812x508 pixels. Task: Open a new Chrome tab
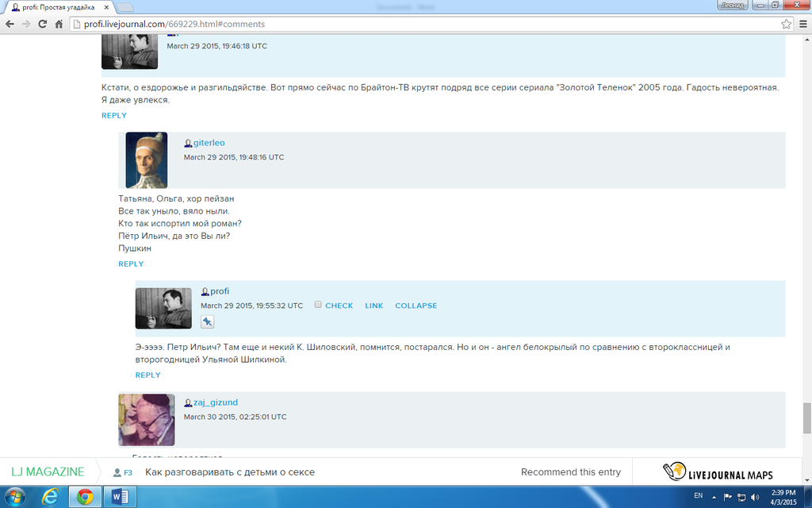pos(125,7)
